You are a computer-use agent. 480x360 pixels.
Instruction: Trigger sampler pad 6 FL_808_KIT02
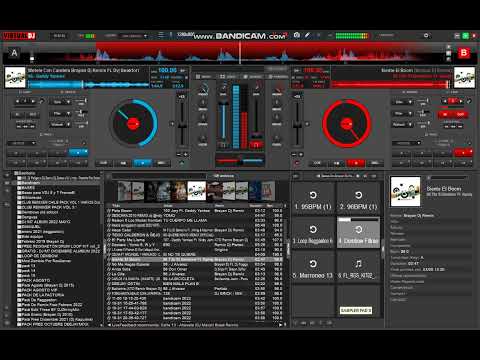pyautogui.click(x=358, y=268)
